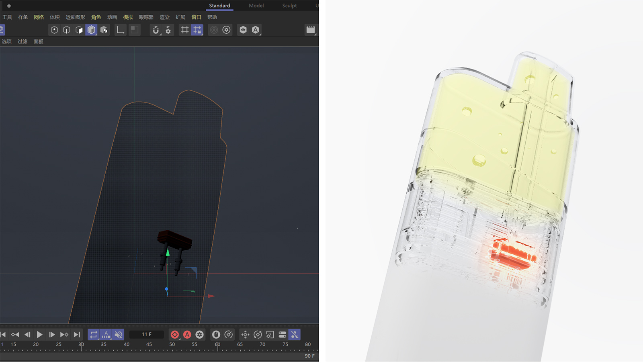Toggle loop playback mode
643x364 pixels.
[x=94, y=335]
